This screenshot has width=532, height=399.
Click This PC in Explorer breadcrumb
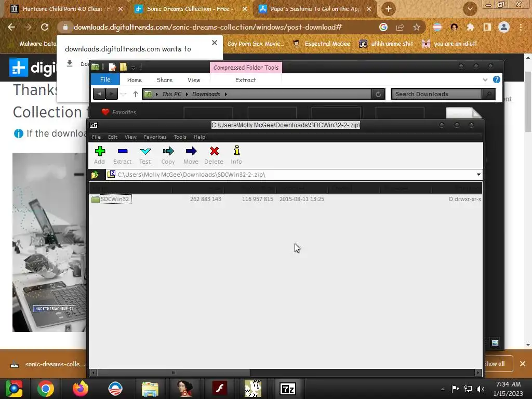coord(171,94)
